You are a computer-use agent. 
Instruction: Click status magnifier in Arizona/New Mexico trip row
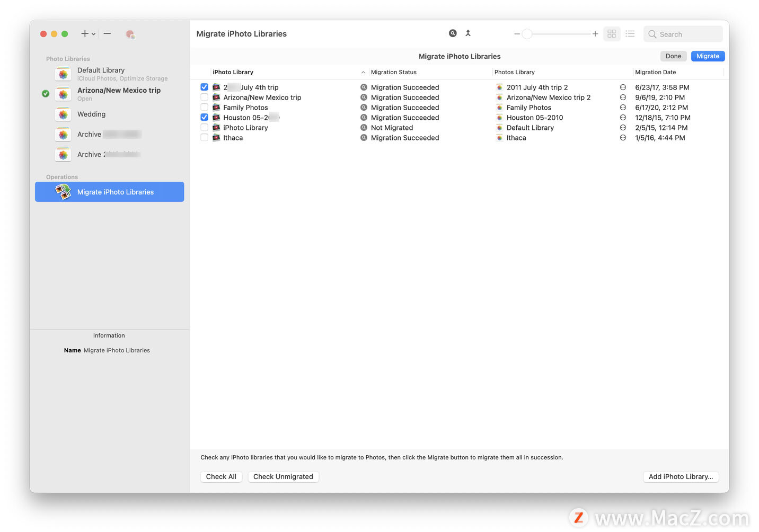(x=364, y=97)
